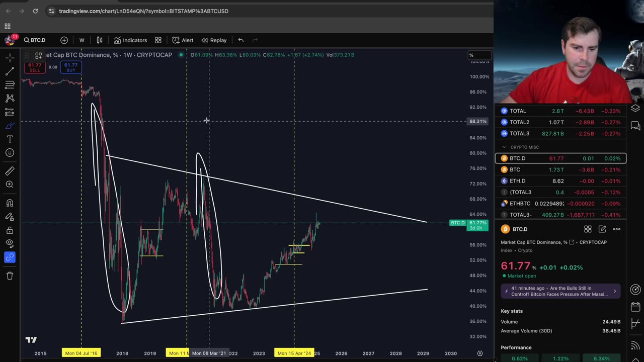Toggle lock all drawings
This screenshot has width=644, height=362.
click(x=10, y=230)
